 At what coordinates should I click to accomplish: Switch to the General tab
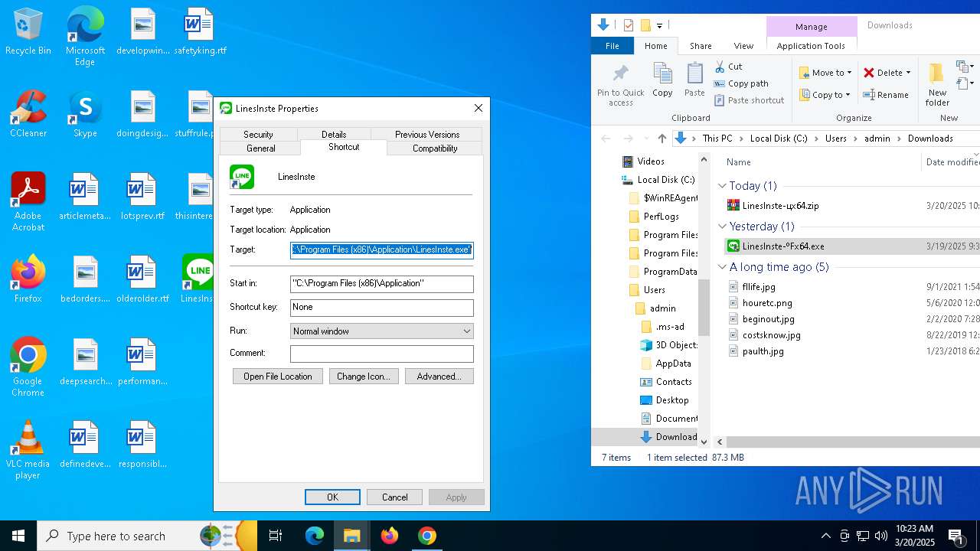tap(261, 148)
